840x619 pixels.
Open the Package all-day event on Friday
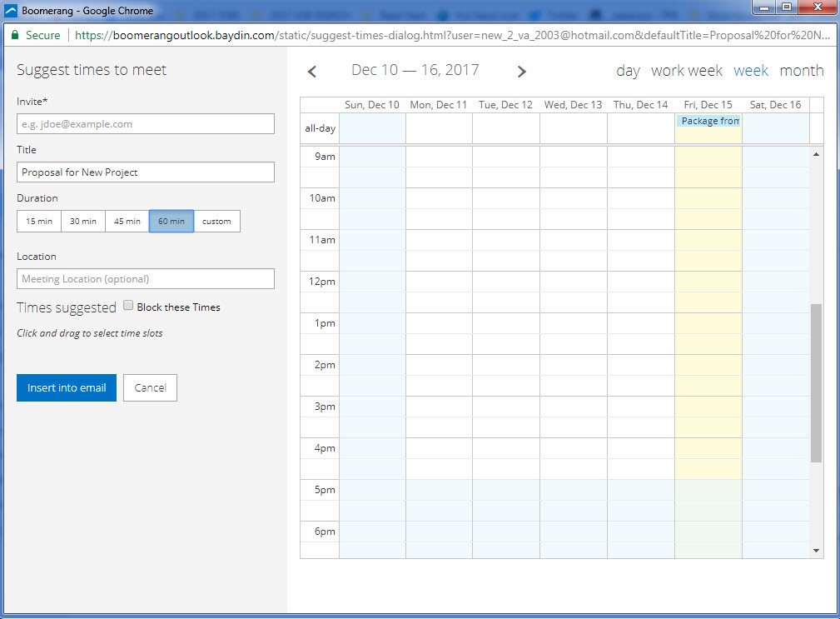[x=708, y=122]
